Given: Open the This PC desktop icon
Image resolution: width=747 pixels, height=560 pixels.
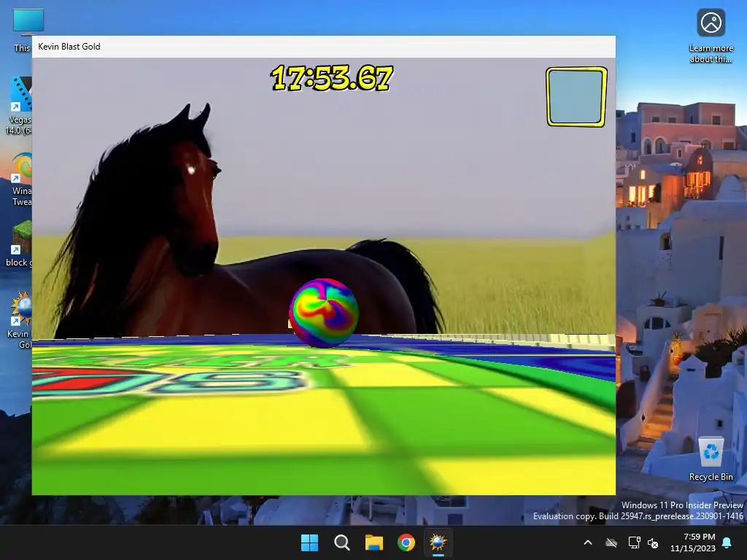Looking at the screenshot, I should pos(23,29).
